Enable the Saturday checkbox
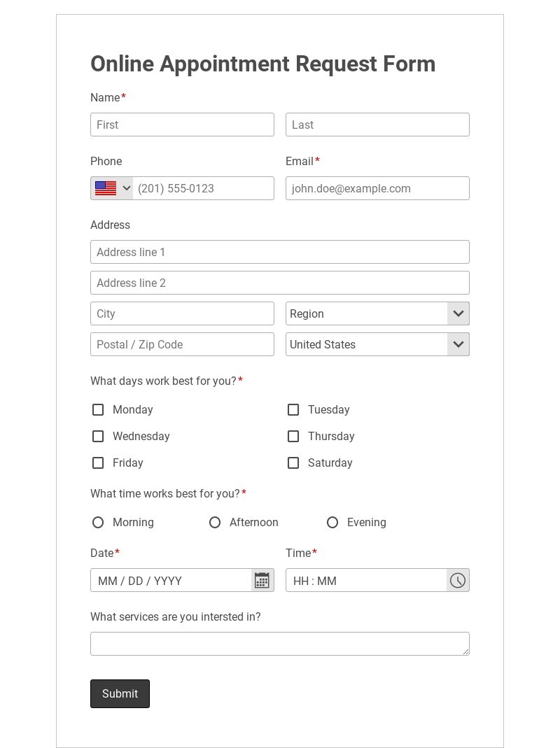560x748 pixels. [293, 463]
